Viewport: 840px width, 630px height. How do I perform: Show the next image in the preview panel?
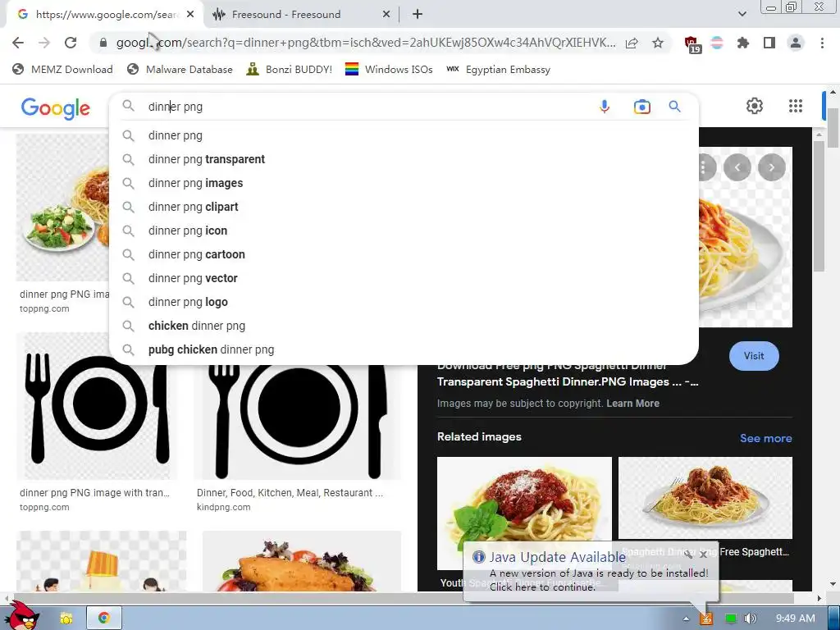[771, 167]
